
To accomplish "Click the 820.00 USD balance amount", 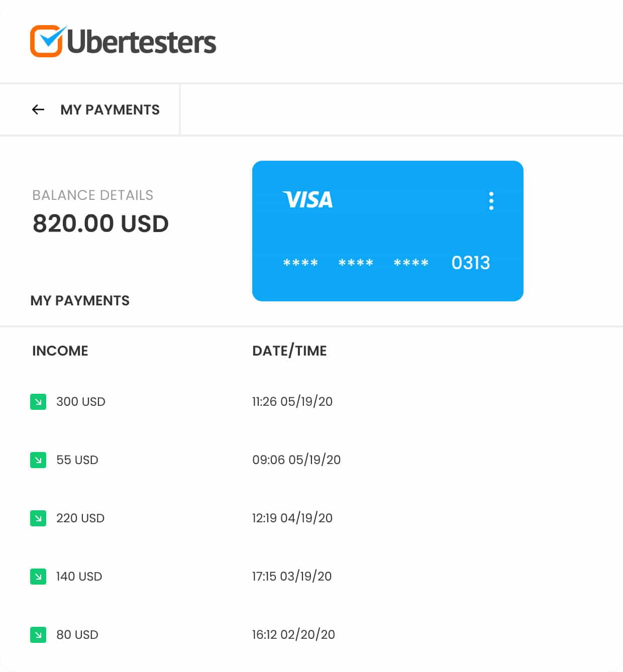I will [100, 223].
